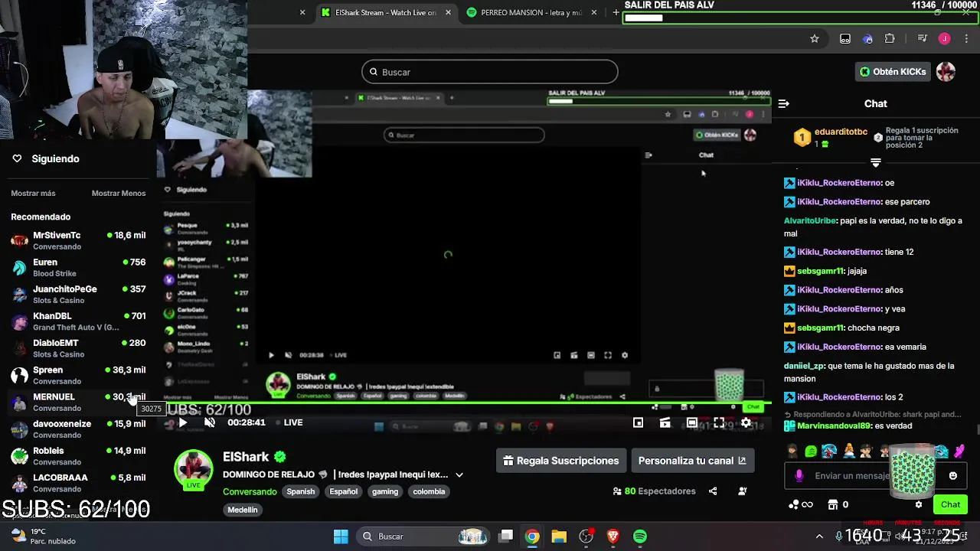Open Spotify from the taskbar

(640, 536)
